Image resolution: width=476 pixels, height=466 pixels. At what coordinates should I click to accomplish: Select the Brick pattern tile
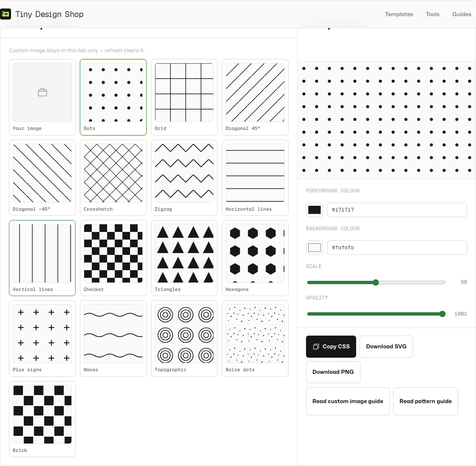[42, 419]
